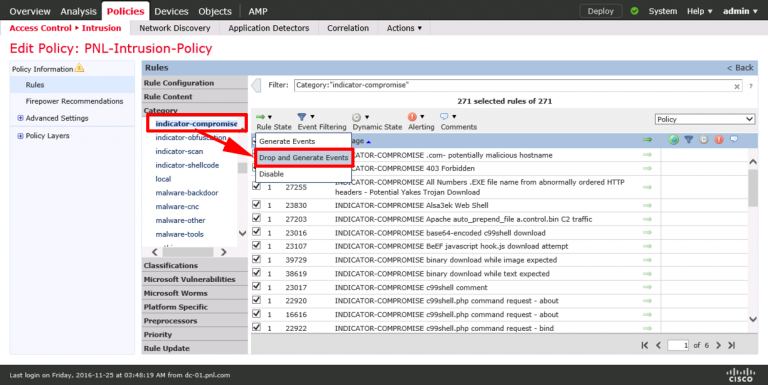Viewport: 768px width, 385px height.
Task: Expand Policy Layers tree node
Action: pos(20,136)
